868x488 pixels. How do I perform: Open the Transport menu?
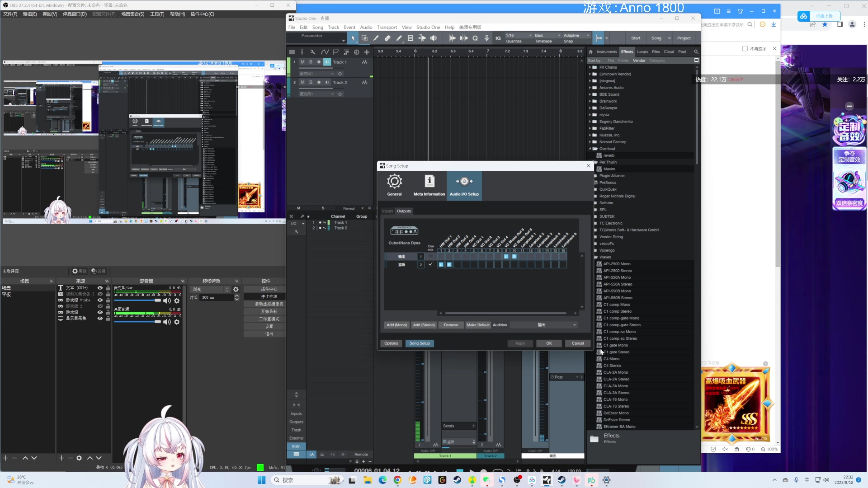point(387,27)
